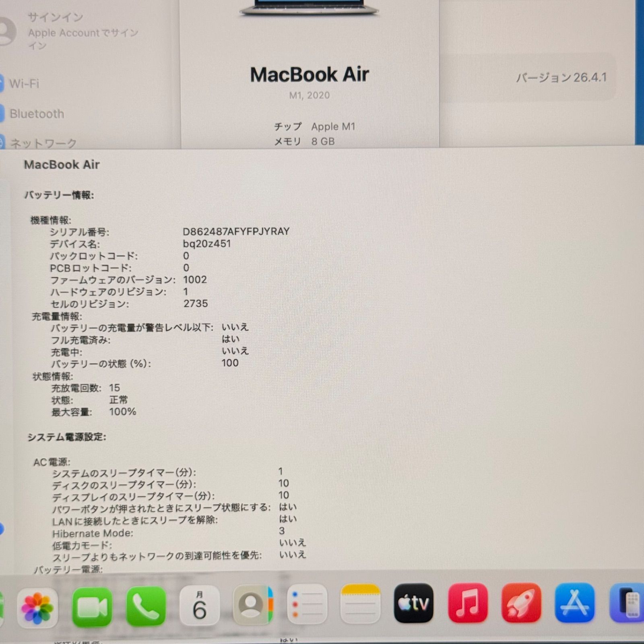Click the PCBロットコード label

point(91,268)
